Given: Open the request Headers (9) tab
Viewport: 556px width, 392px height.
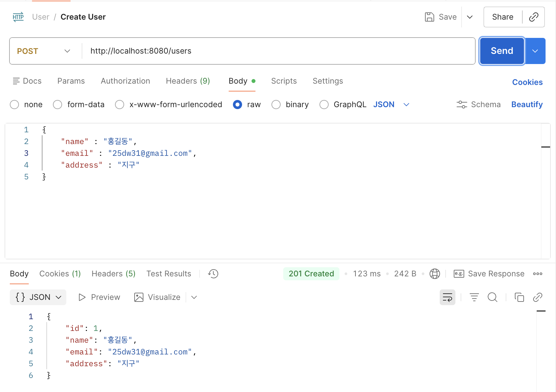Looking at the screenshot, I should (188, 81).
